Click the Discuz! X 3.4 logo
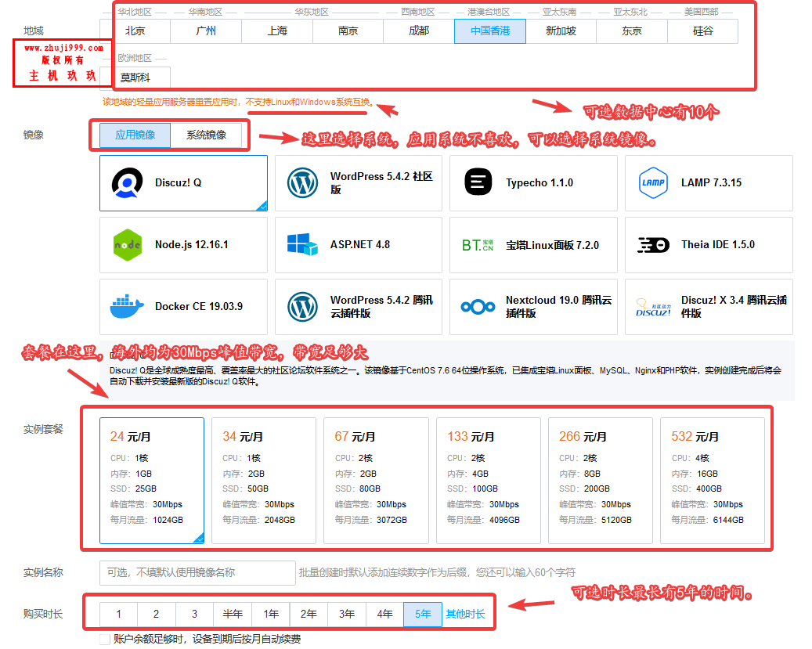The height and width of the screenshot is (649, 812). (653, 307)
